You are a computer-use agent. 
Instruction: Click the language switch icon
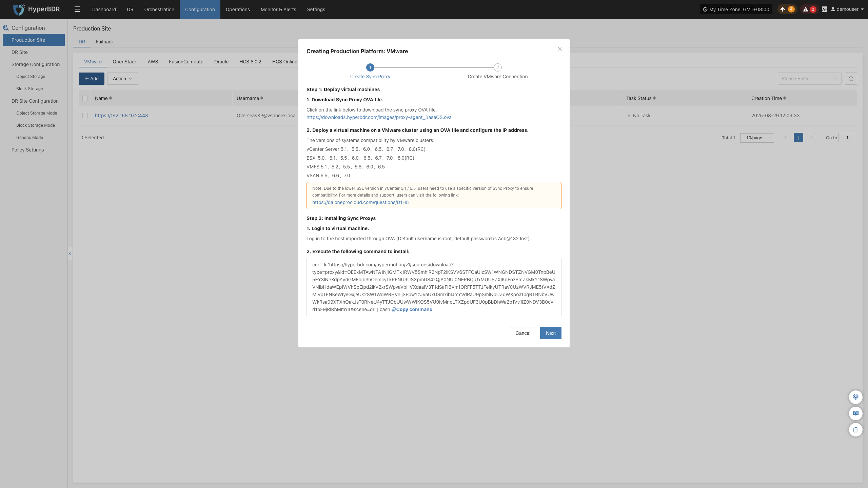(x=825, y=9)
